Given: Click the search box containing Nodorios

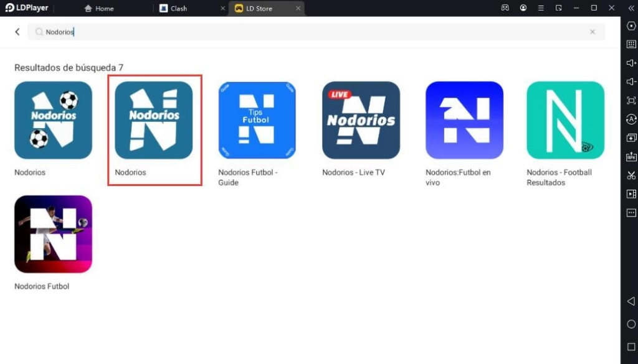Looking at the screenshot, I should [312, 32].
